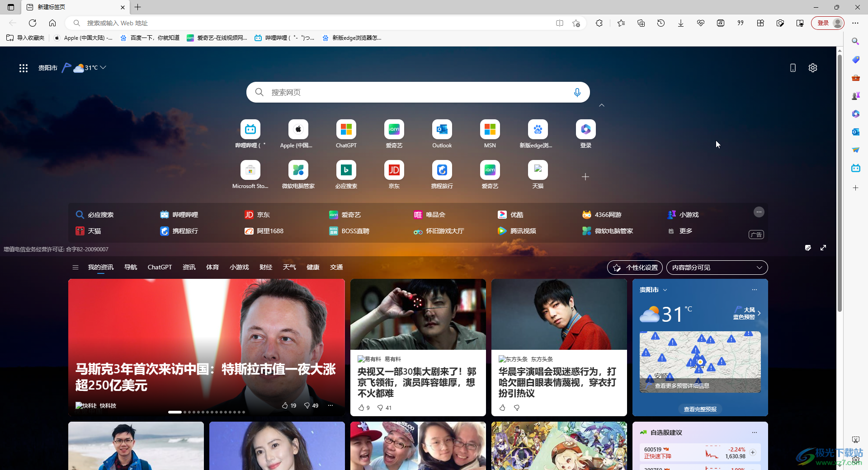Expand 贵阳市 location dropdown in weather card
This screenshot has height=470, width=868.
(x=665, y=290)
